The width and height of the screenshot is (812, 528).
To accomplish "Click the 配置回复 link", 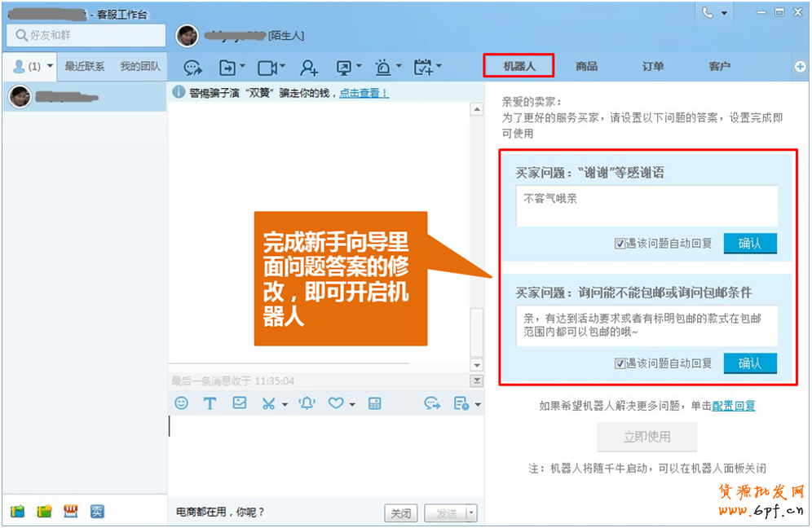I will click(733, 406).
